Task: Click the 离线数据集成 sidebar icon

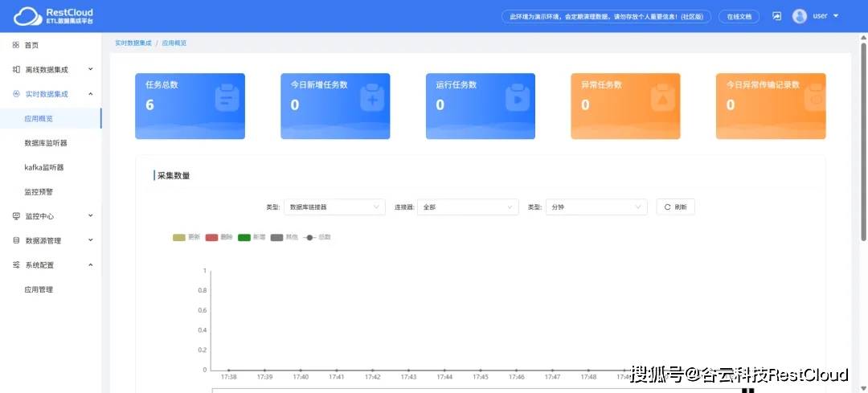Action: (16, 70)
